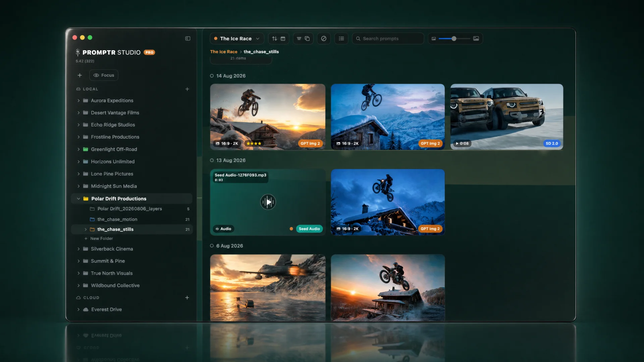Viewport: 644px width, 362px height.
Task: Expand the Everest Drive cloud entry
Action: (78, 309)
